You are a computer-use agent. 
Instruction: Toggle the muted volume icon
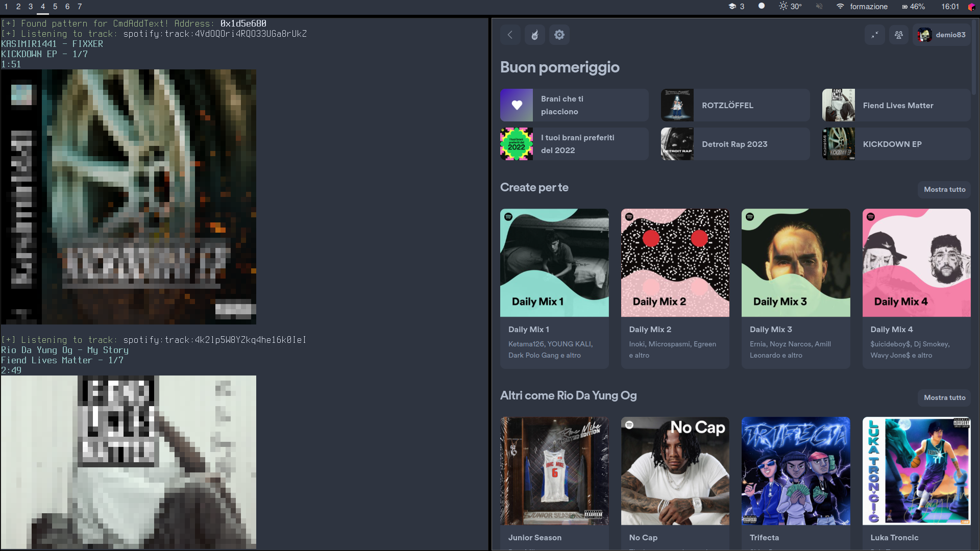tap(819, 6)
